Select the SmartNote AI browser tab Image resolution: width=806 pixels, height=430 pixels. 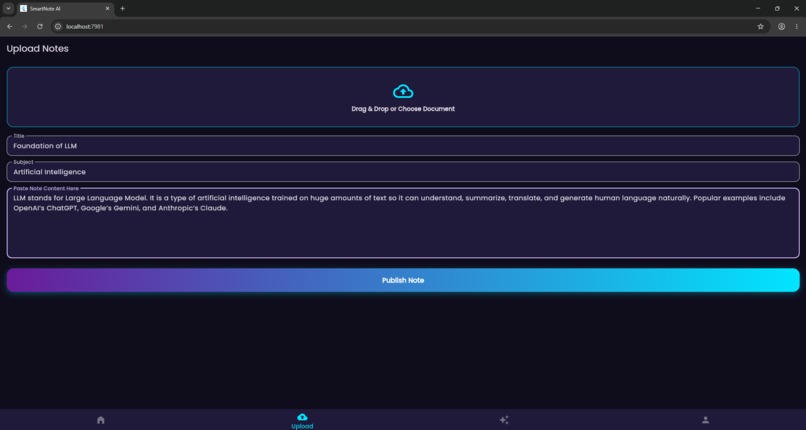pos(65,9)
